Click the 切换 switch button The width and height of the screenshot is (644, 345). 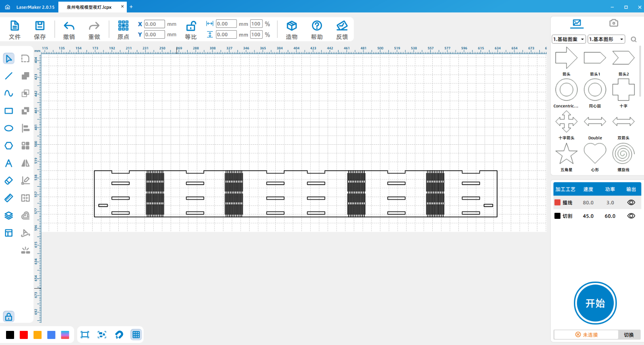[x=629, y=335]
